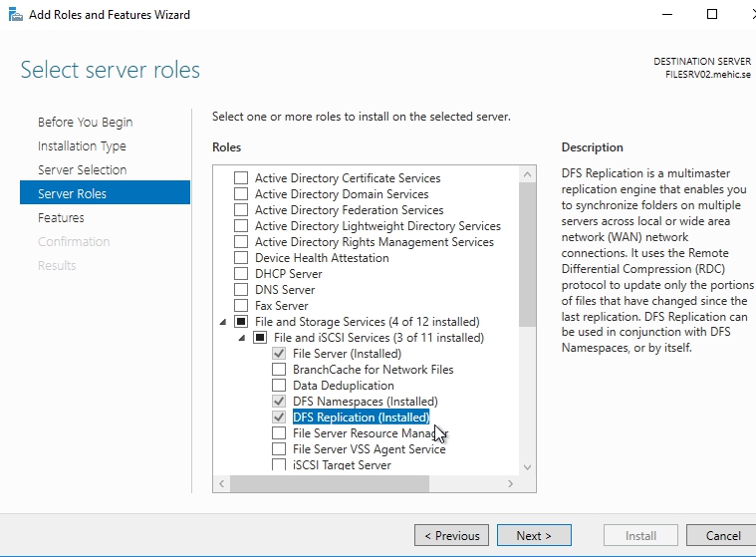Select Active Directory Domain Services checkbox
The width and height of the screenshot is (756, 557).
240,194
